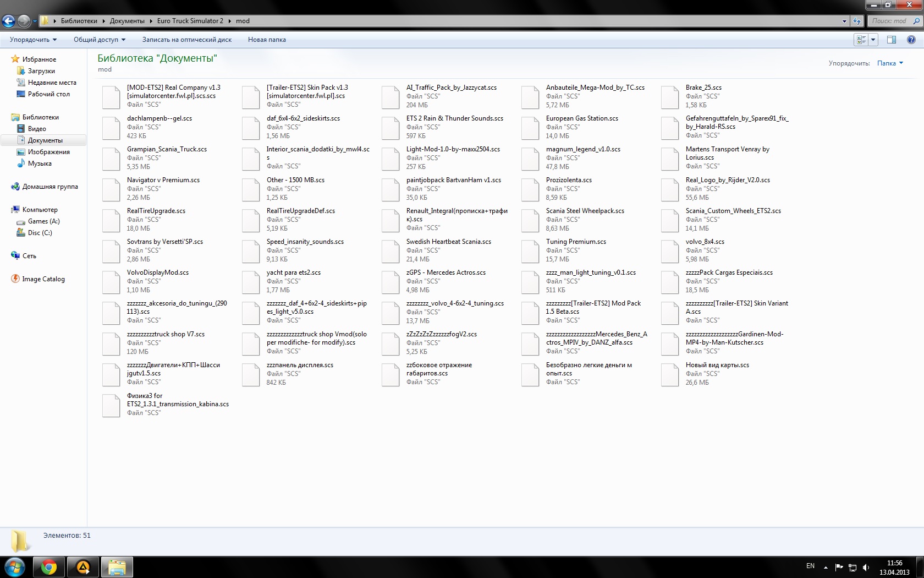Select the AI_Traffic_Pack_by_Jazzycat.scs file icon

391,97
